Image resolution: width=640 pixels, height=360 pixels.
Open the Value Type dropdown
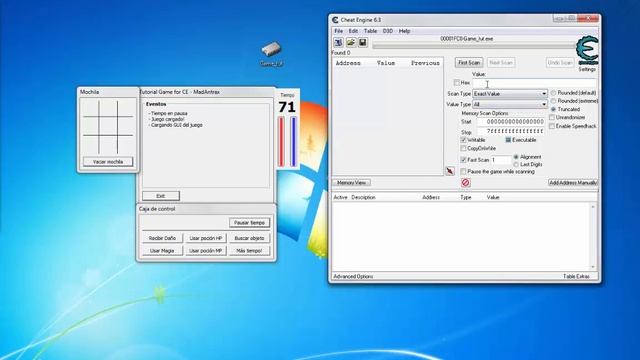click(510, 104)
